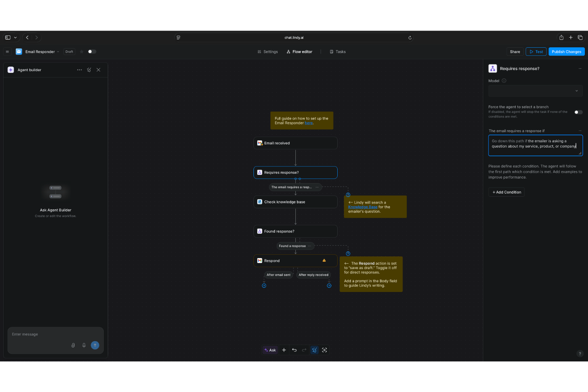Click the Draft status badge
Screen dimensions: 588x392
(x=69, y=52)
